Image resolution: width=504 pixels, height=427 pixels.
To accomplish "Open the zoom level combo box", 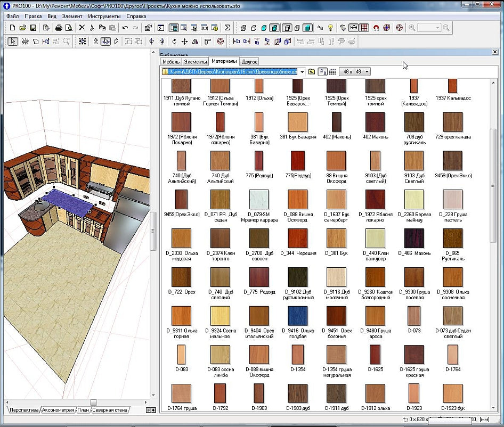I will tap(429, 28).
